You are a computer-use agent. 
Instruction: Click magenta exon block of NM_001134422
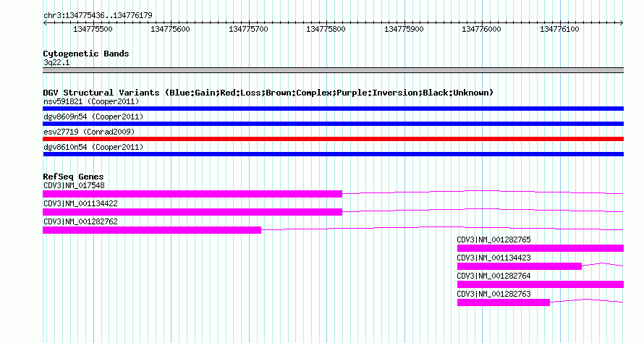tap(192, 212)
